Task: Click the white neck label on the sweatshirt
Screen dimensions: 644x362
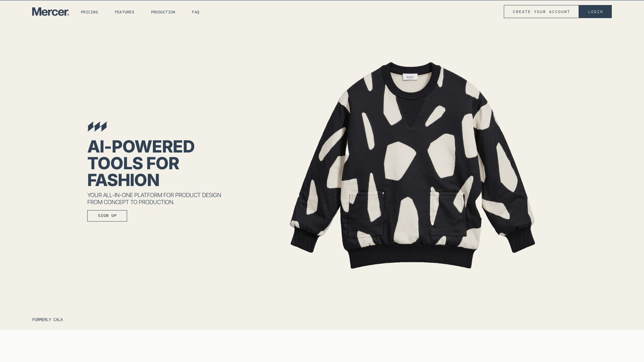Action: pos(410,77)
